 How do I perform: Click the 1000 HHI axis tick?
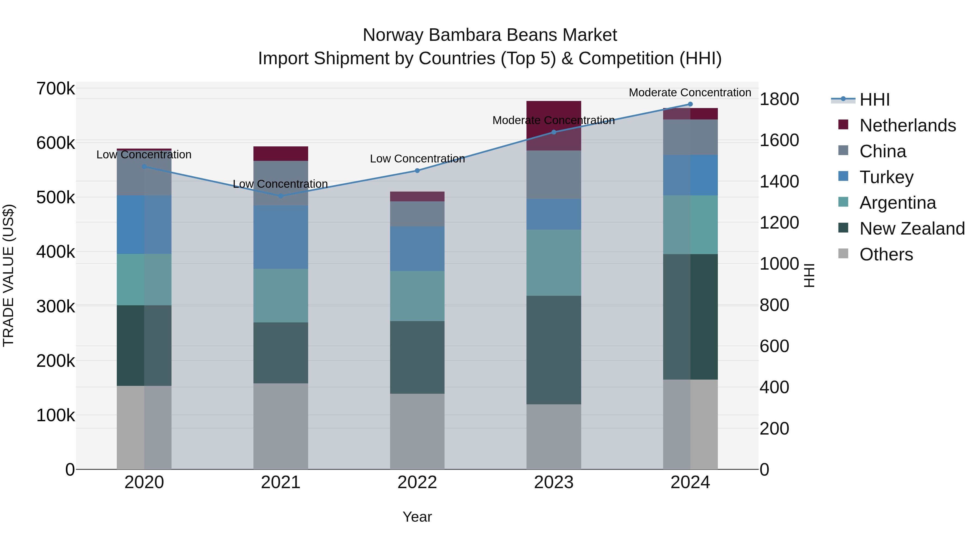point(779,264)
